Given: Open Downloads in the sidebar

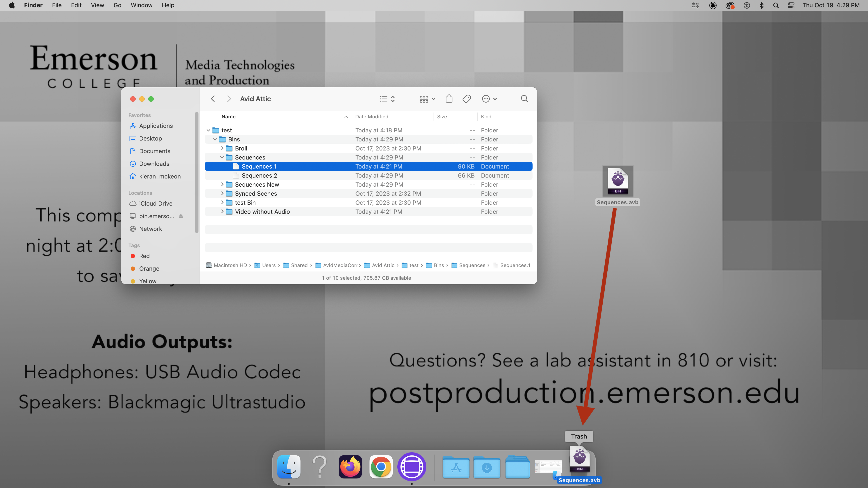Looking at the screenshot, I should coord(154,164).
